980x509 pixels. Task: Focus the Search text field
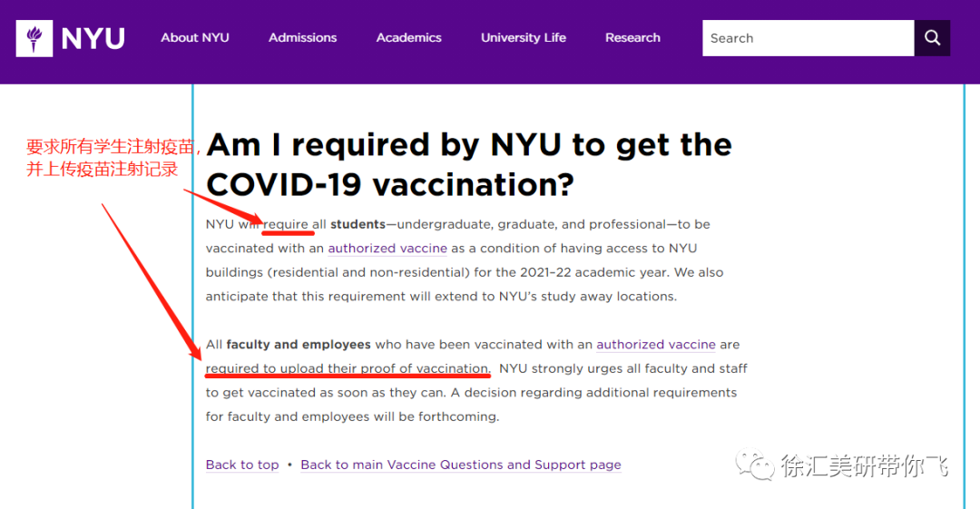coord(807,38)
